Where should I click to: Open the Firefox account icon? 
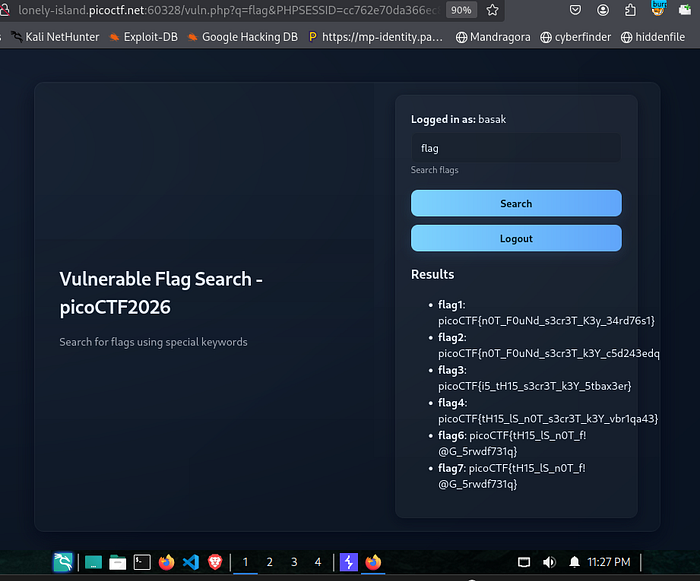[603, 10]
